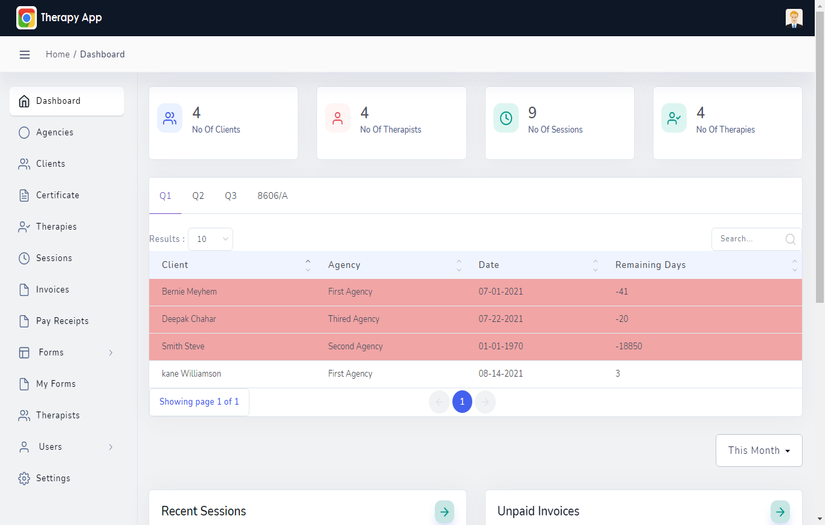Click the Second Agency cell
The width and height of the screenshot is (825, 525).
click(356, 347)
